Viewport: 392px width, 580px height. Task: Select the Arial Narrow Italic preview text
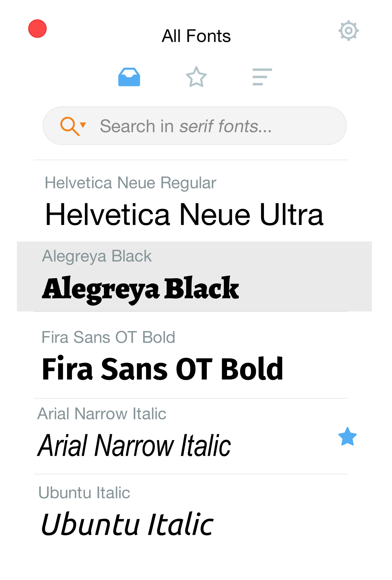click(134, 446)
